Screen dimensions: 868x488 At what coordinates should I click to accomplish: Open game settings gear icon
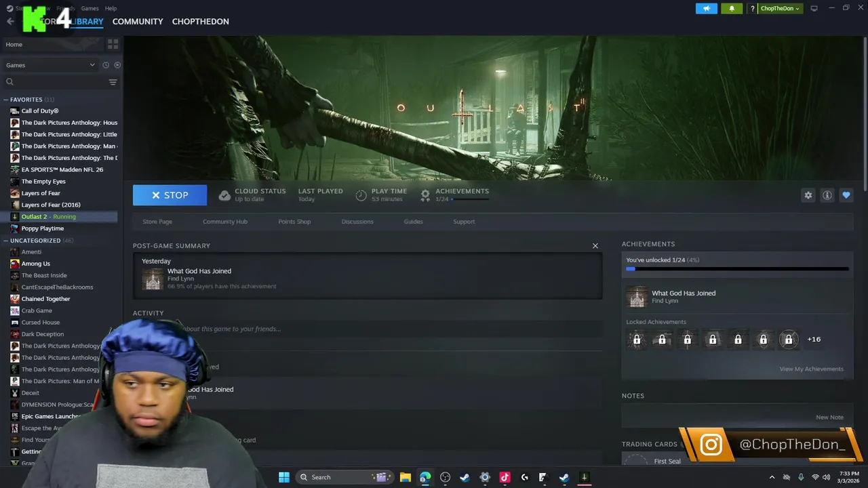808,195
